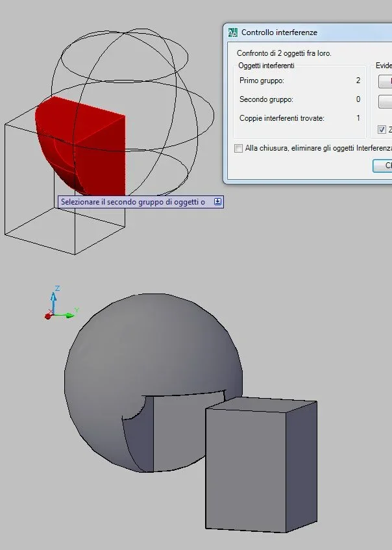The height and width of the screenshot is (550, 392).
Task: Click the 'Selezionare il secondo gruppo' prompt
Action: (x=133, y=202)
